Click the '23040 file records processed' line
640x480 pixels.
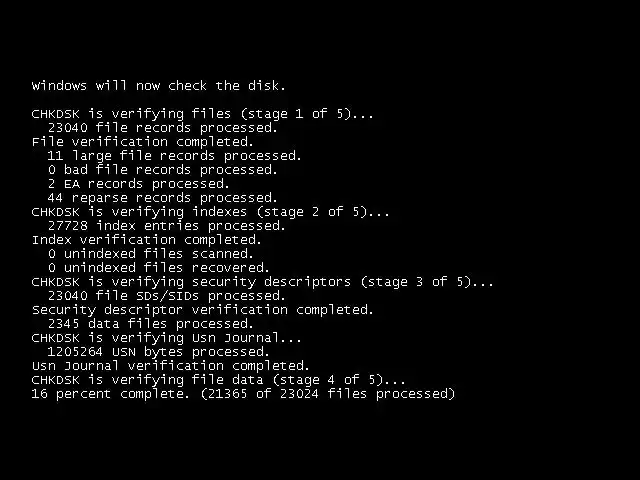(163, 128)
